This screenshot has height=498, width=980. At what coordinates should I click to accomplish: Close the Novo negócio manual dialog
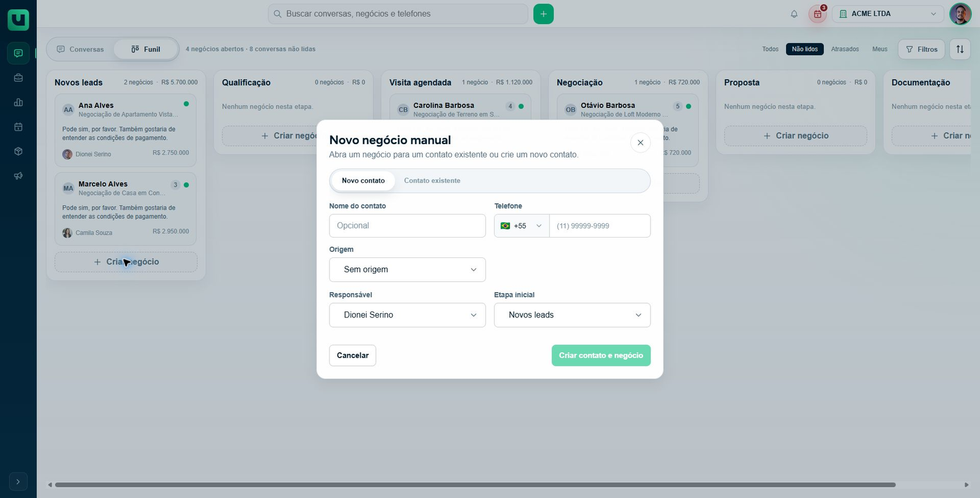pos(640,143)
